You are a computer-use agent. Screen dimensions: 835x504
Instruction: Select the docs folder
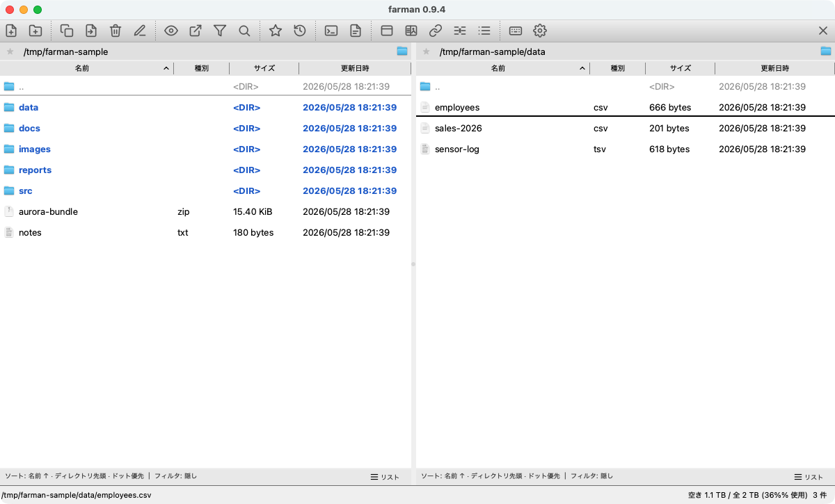point(205,128)
